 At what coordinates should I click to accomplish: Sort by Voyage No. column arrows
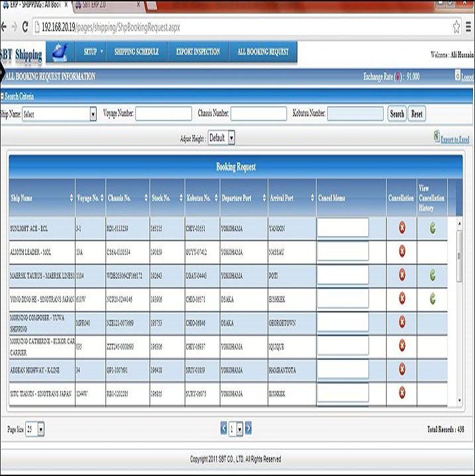point(102,198)
